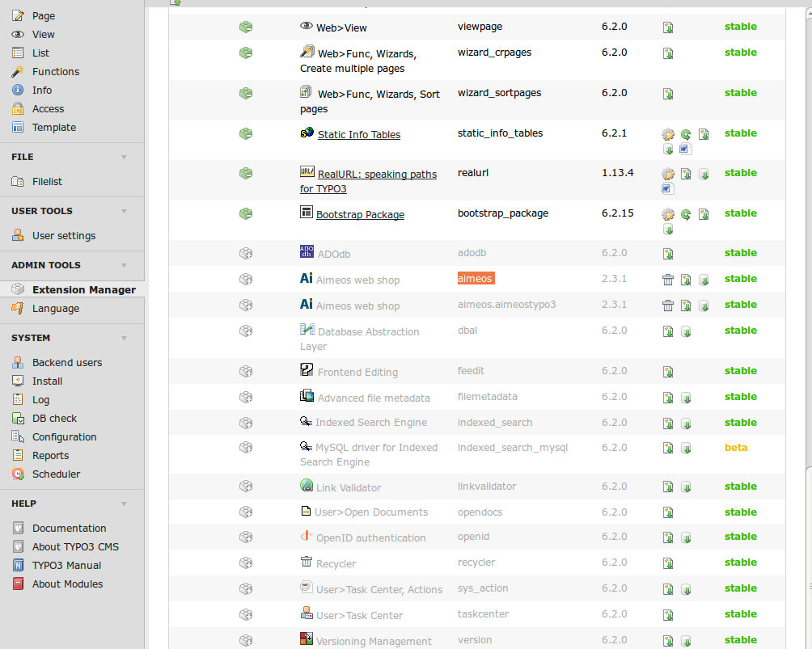
Task: Download SQL data dump for bootstrap_package
Action: pyautogui.click(x=668, y=230)
